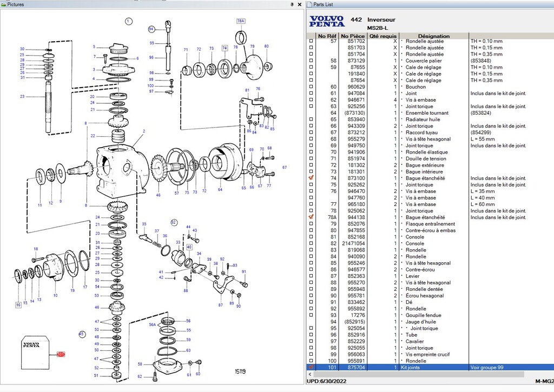Tick the checkbox for Levier 852363
The width and height of the screenshot is (554, 392).
(x=311, y=276)
